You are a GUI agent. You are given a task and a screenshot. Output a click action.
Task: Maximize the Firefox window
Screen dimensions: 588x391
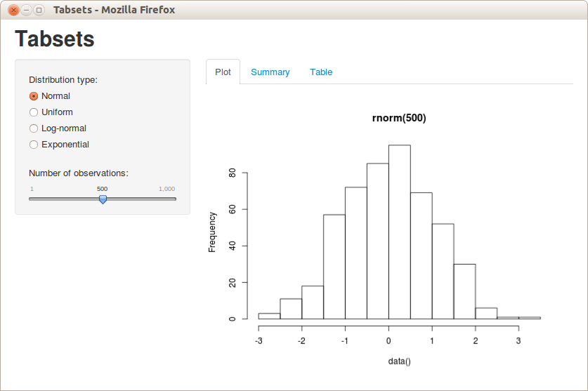point(39,10)
